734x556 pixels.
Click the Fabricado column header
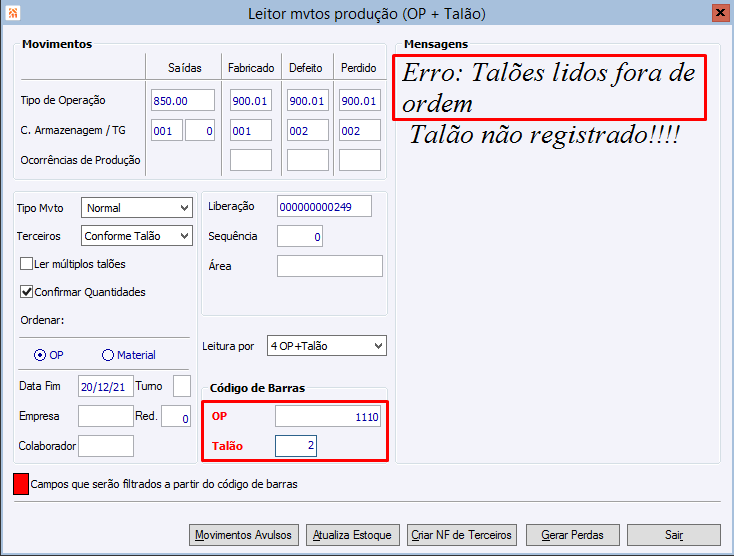[251, 68]
